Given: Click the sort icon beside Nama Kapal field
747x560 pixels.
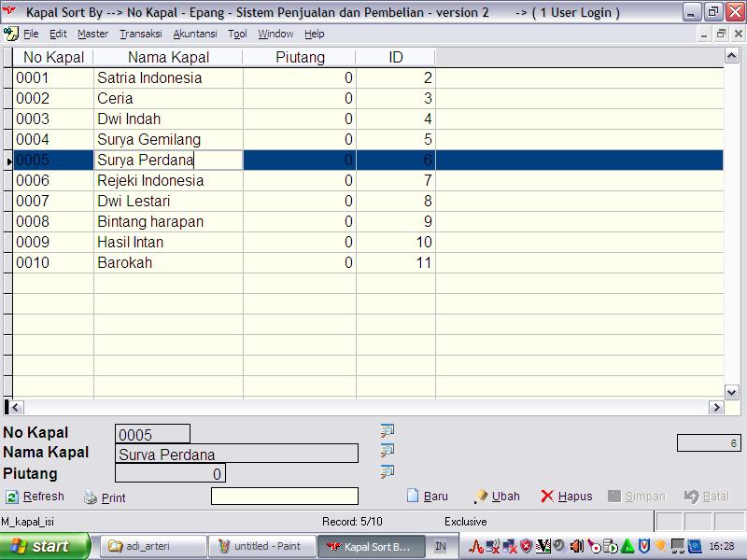Looking at the screenshot, I should pos(387,451).
